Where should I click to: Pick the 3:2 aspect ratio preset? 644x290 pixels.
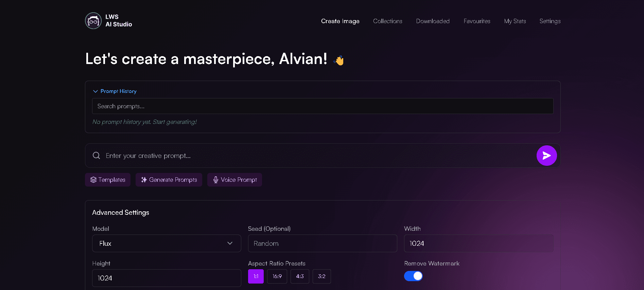tap(322, 276)
